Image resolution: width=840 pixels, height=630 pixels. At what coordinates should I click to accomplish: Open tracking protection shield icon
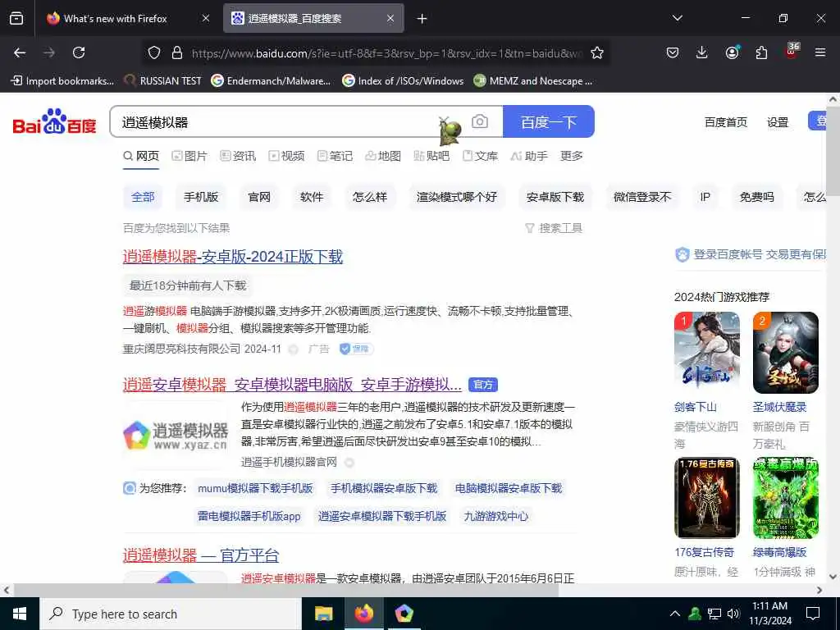coord(154,52)
